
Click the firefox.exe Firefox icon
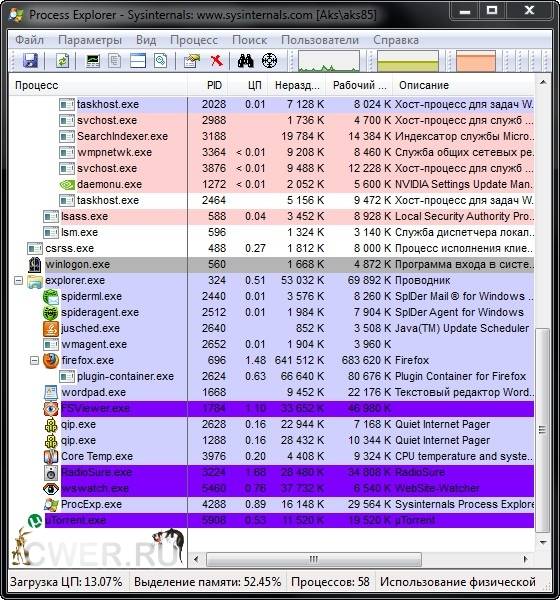[51, 360]
